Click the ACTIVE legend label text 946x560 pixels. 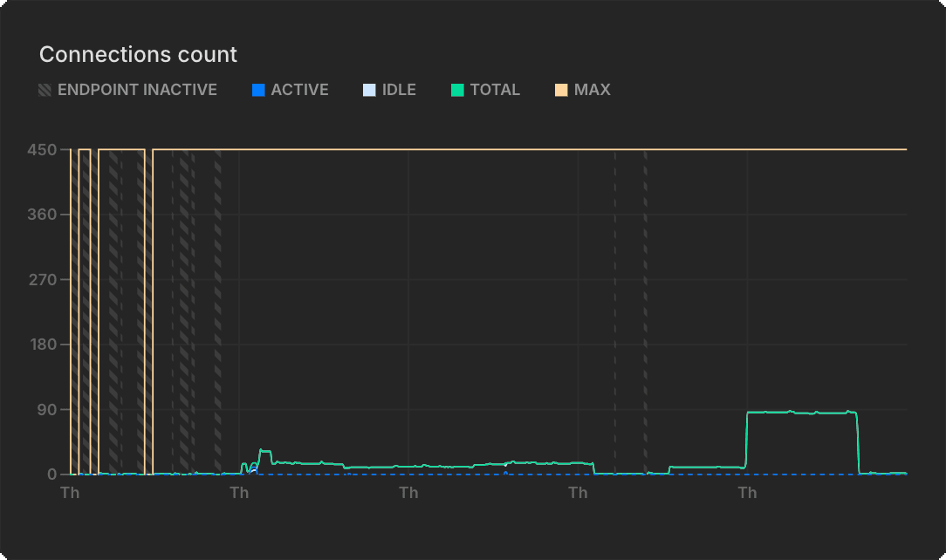300,89
